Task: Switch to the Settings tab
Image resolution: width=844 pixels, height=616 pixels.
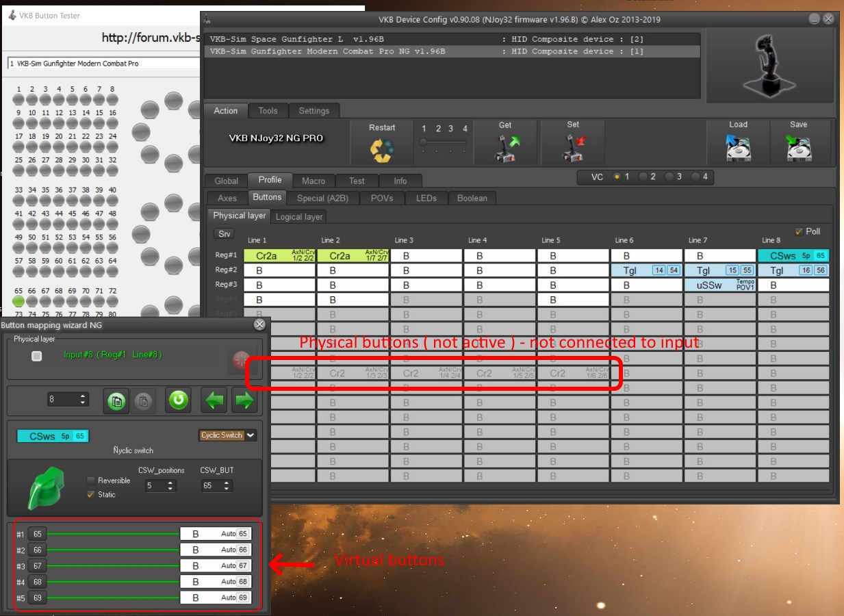Action: click(x=314, y=111)
